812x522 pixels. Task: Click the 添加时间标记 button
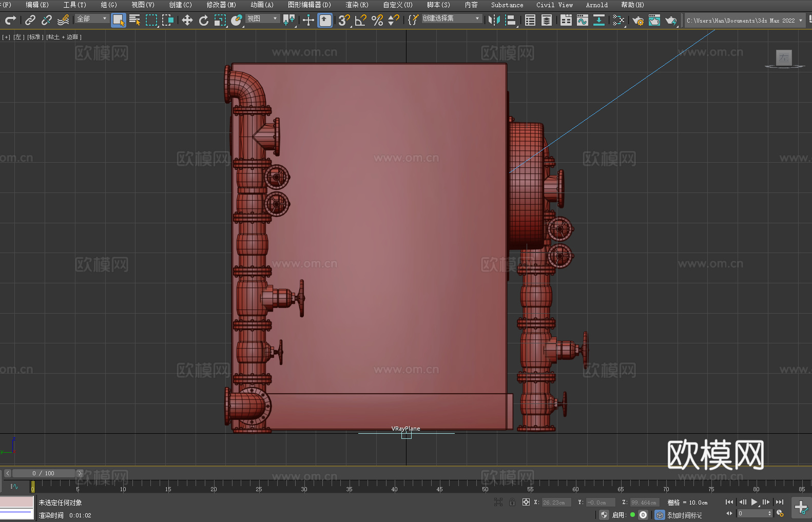[x=684, y=515]
